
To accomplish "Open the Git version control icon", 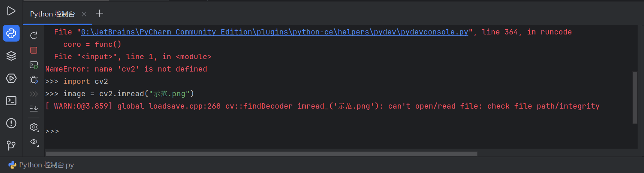I will point(11,145).
